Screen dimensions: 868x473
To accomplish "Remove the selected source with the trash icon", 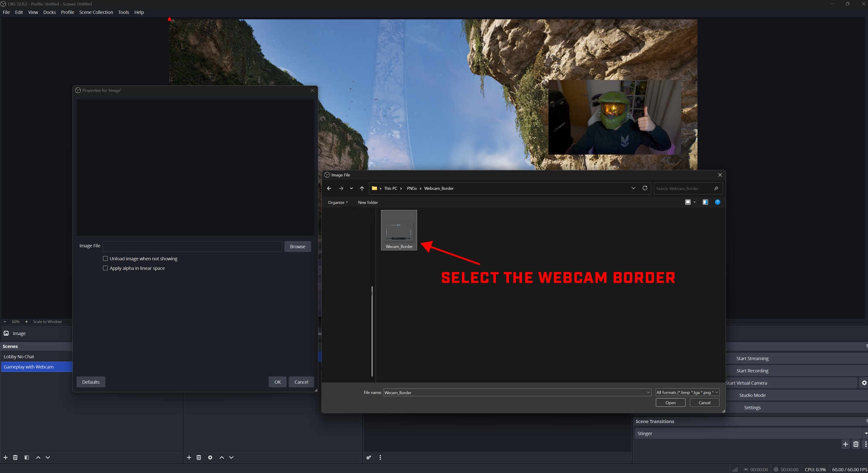I will click(x=199, y=457).
